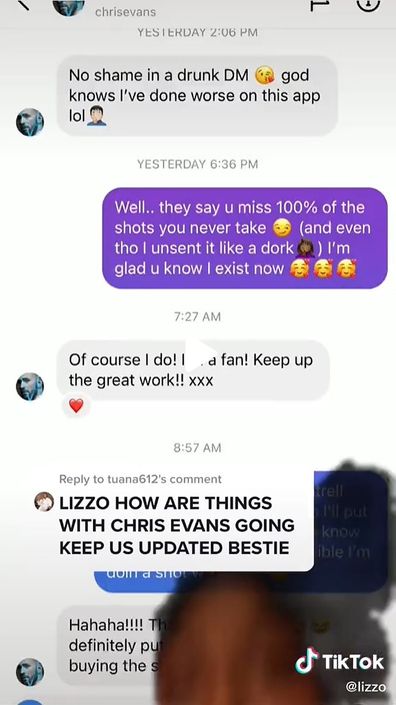The width and height of the screenshot is (396, 705).
Task: Open avatar beside 'No shame in a drunk DM'
Action: [x=30, y=122]
